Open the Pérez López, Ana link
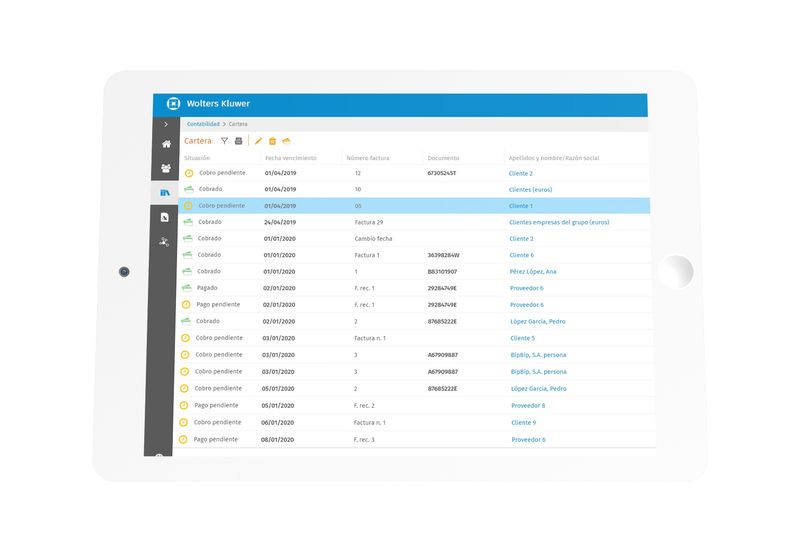Viewport: 800px width, 552px height. pos(533,271)
